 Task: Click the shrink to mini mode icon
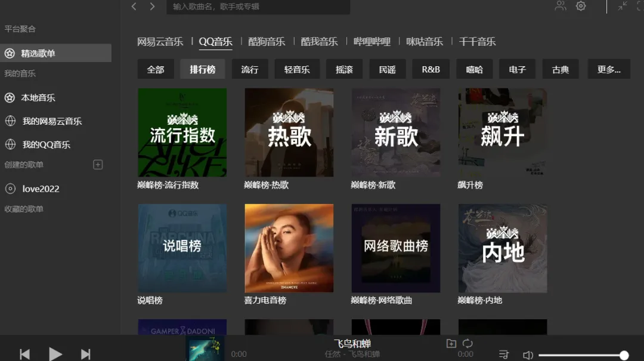tap(623, 6)
